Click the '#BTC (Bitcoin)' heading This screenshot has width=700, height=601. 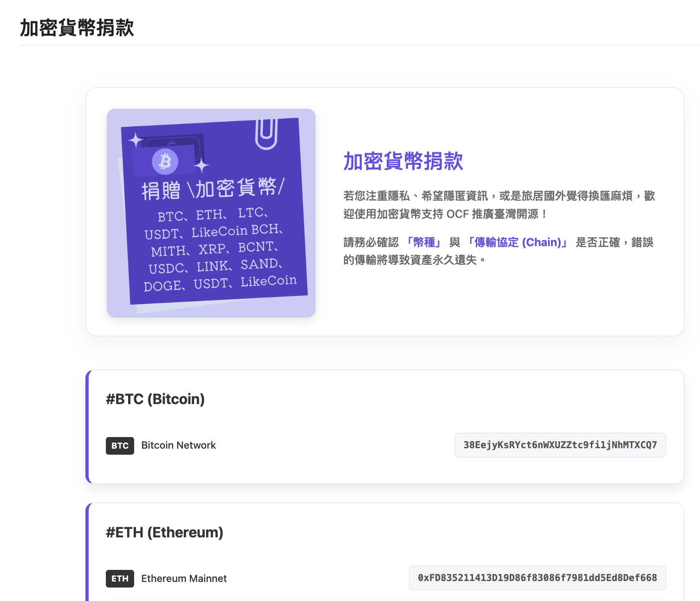155,399
